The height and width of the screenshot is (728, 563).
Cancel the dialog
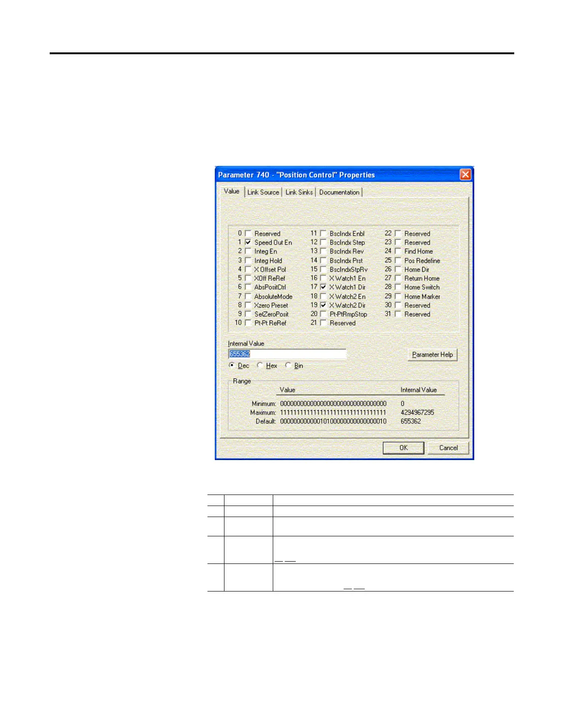click(448, 448)
